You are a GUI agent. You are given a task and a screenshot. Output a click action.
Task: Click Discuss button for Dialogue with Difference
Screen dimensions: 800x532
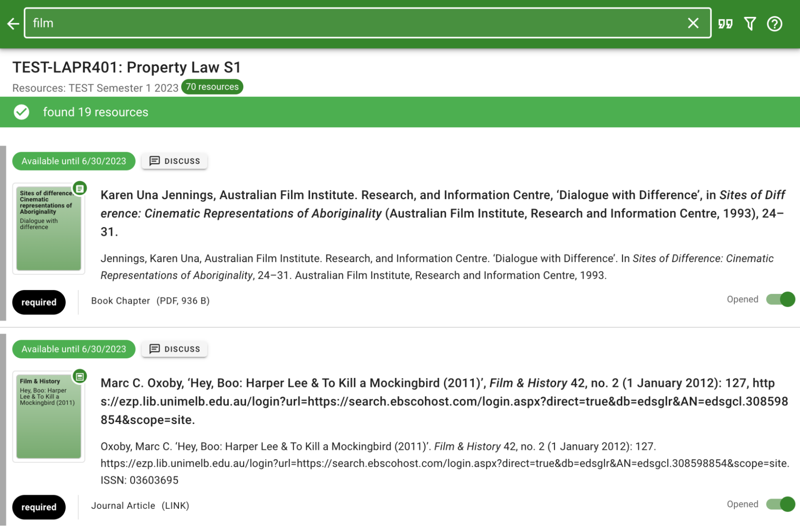coord(174,161)
